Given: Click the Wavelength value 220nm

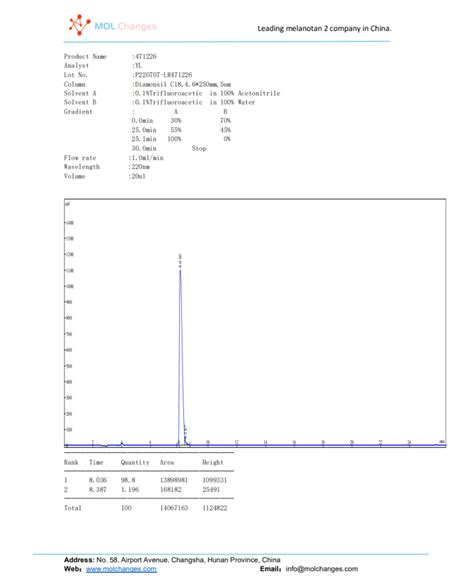Looking at the screenshot, I should [140, 166].
